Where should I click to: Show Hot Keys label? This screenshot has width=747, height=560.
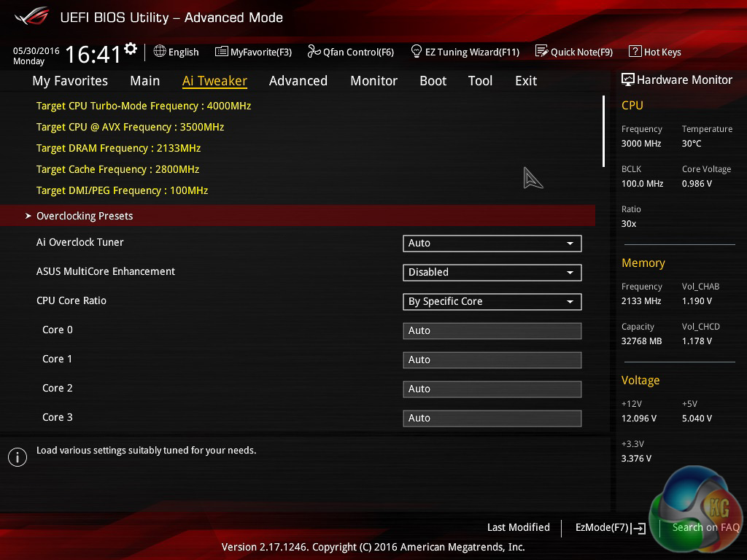(662, 52)
